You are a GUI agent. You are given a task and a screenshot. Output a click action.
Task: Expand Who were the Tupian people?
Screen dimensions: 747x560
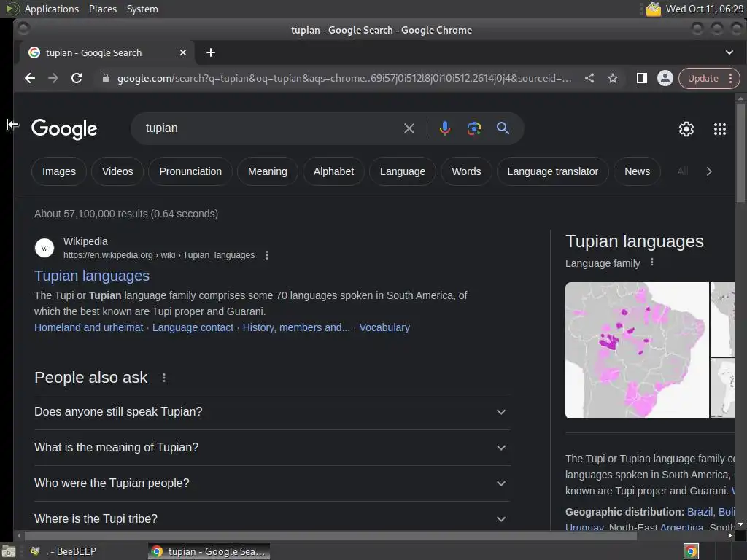coord(271,483)
